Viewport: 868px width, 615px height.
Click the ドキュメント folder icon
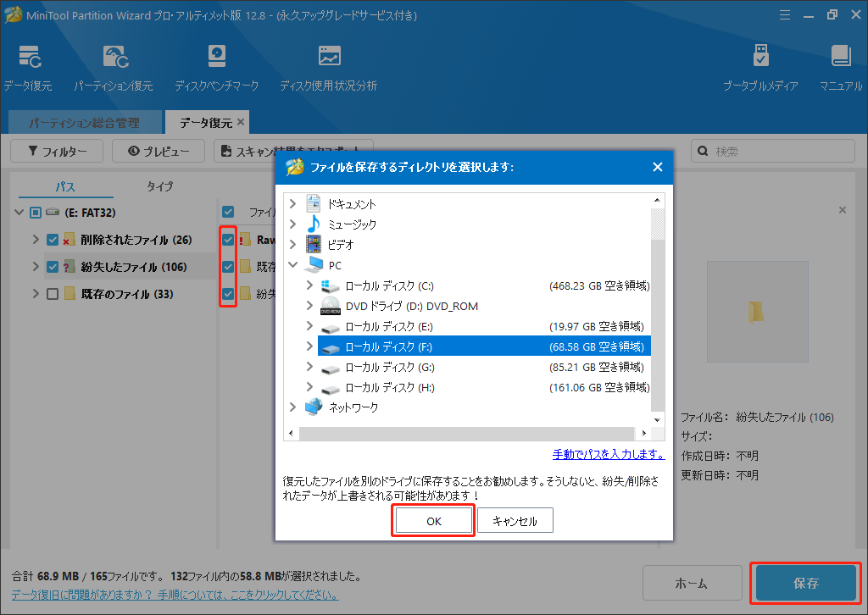[x=314, y=203]
